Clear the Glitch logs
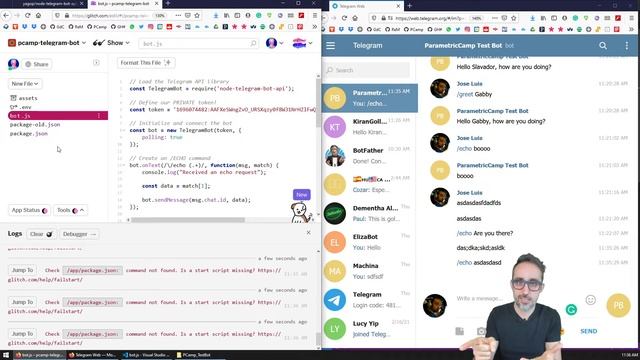This screenshot has height=360, width=640. coord(41,234)
